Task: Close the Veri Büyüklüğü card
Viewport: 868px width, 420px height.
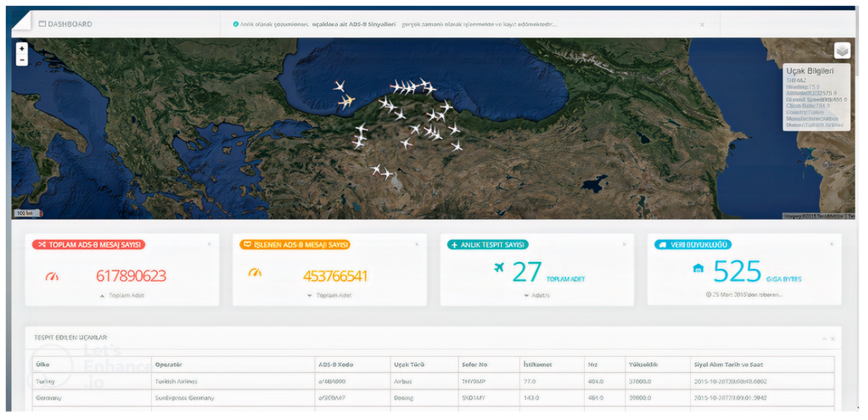Action: coord(832,245)
